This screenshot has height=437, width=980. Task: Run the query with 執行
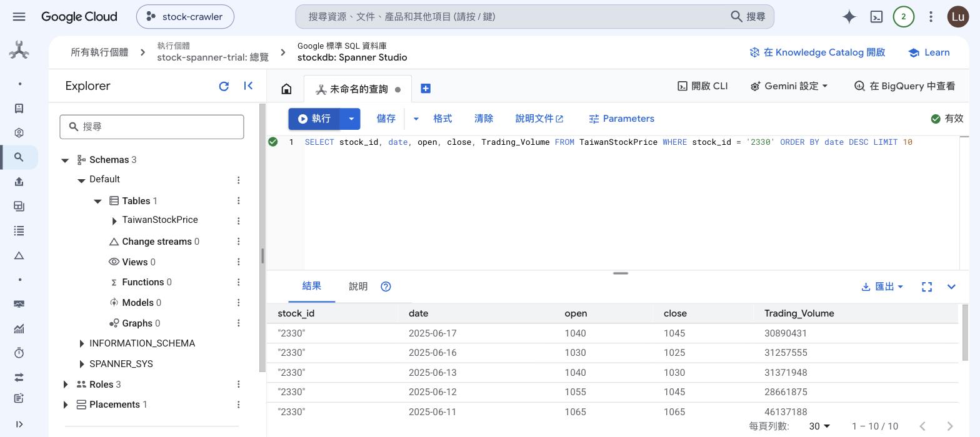pos(314,119)
